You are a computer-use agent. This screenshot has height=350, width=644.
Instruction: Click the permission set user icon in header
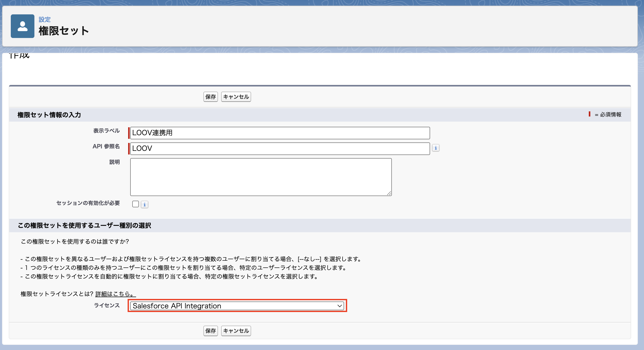point(22,26)
